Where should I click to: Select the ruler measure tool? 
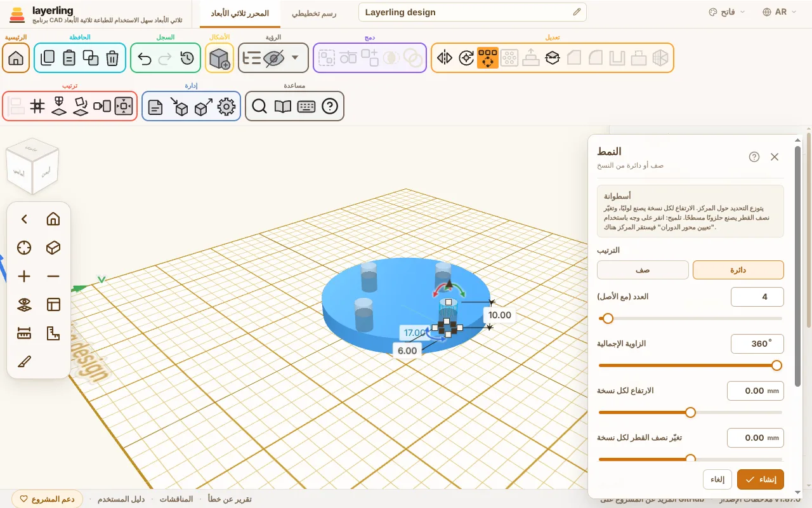tap(24, 333)
